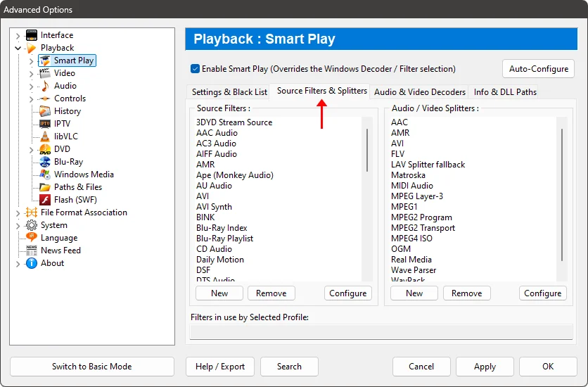588x387 pixels.
Task: Click the About info icon
Action: tap(32, 263)
